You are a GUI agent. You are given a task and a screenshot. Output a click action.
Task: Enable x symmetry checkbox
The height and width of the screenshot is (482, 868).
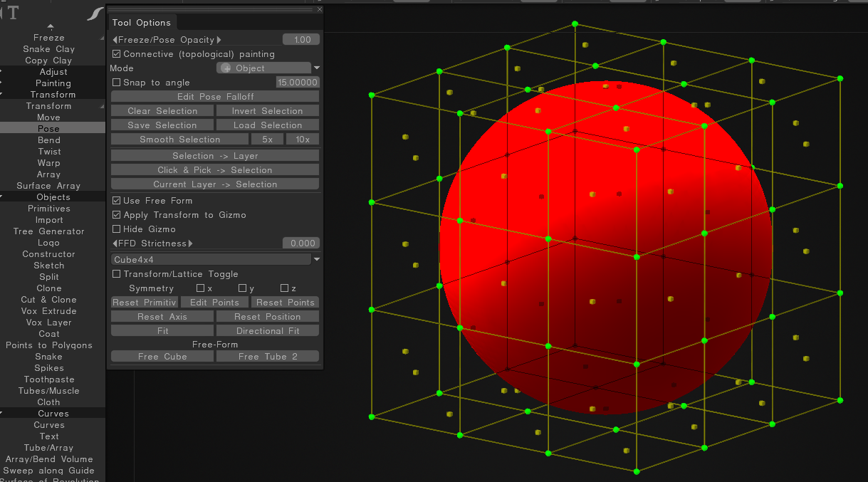pos(201,288)
